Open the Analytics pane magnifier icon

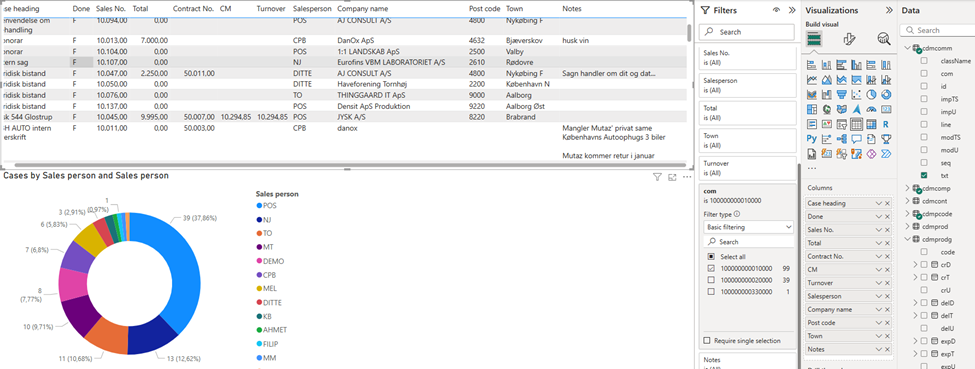pyautogui.click(x=884, y=39)
